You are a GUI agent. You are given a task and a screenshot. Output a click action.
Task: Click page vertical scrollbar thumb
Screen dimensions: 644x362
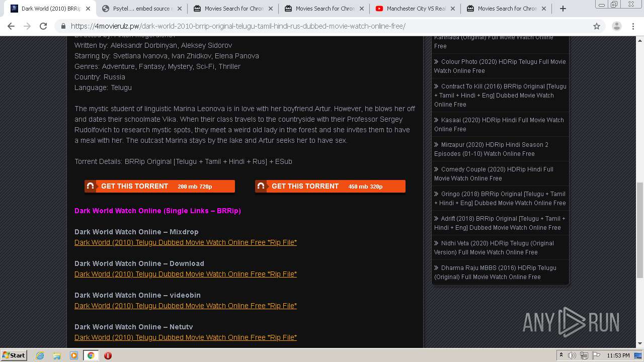(640, 230)
